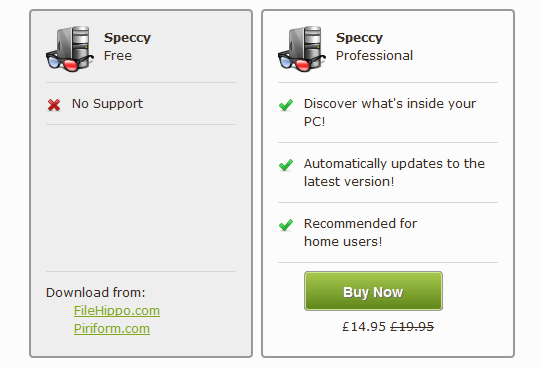Click the Speccy Professional computer icon
540x368 pixels.
(x=302, y=49)
